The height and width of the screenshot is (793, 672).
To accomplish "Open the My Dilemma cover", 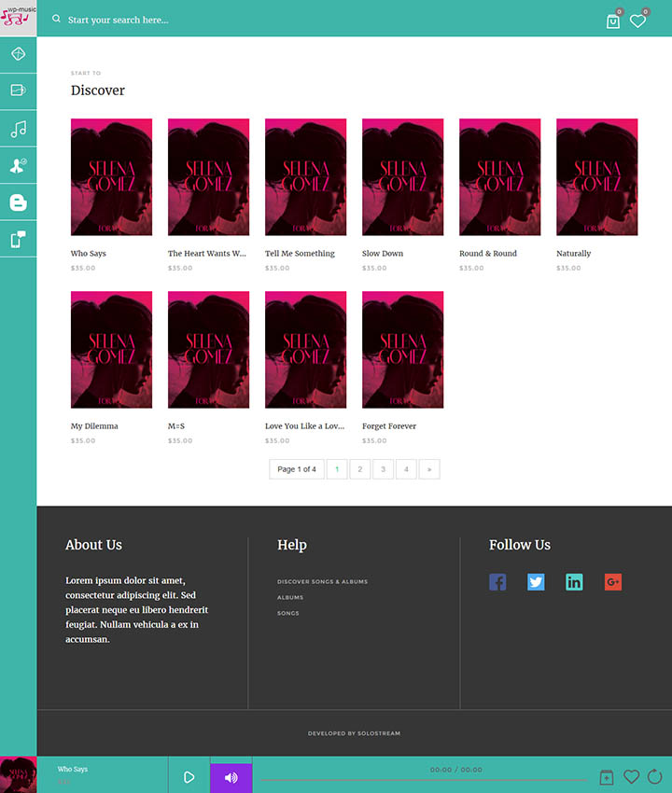I will click(x=111, y=350).
